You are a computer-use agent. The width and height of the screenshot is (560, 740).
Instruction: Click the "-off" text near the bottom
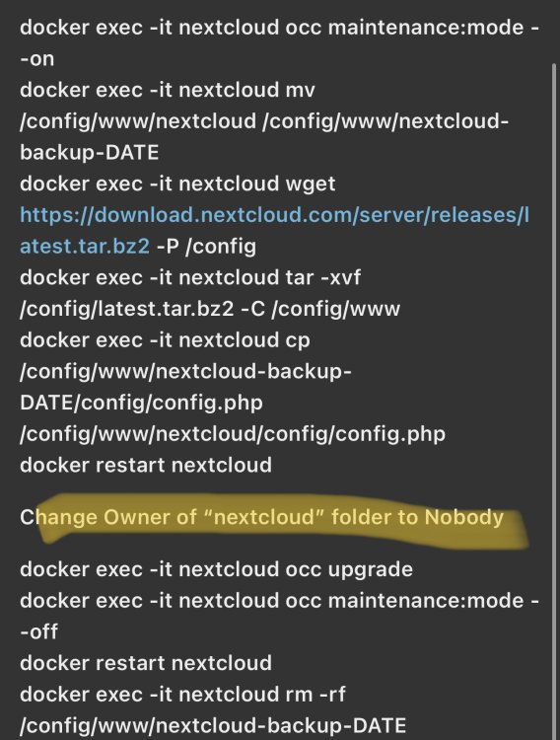38,631
